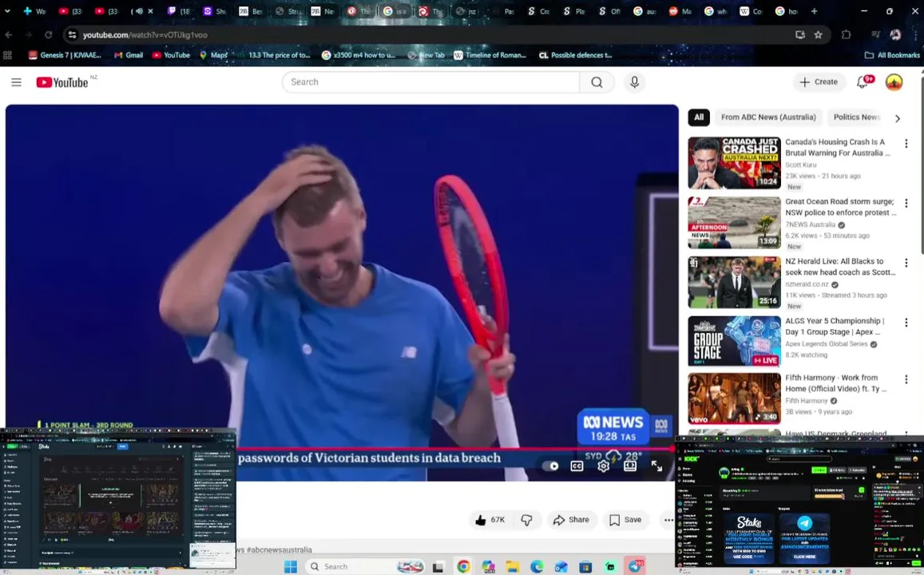Click the page vertical scrollbar
This screenshot has width=924, height=575.
[x=921, y=165]
